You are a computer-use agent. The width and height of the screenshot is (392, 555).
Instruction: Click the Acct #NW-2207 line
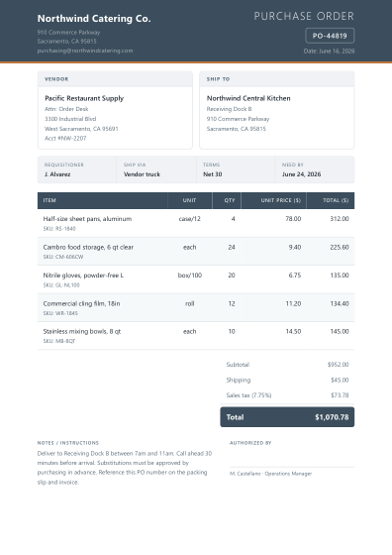click(65, 138)
